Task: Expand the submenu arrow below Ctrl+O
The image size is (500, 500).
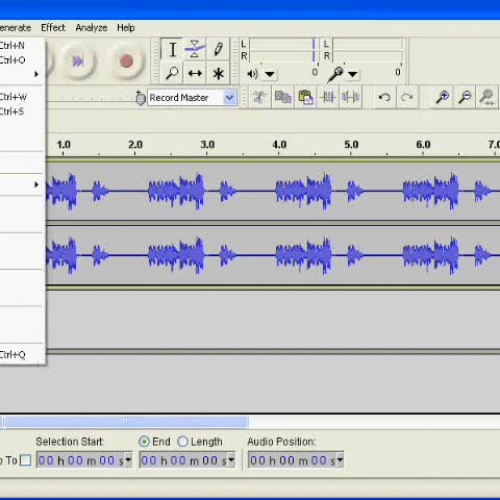Action: click(37, 74)
